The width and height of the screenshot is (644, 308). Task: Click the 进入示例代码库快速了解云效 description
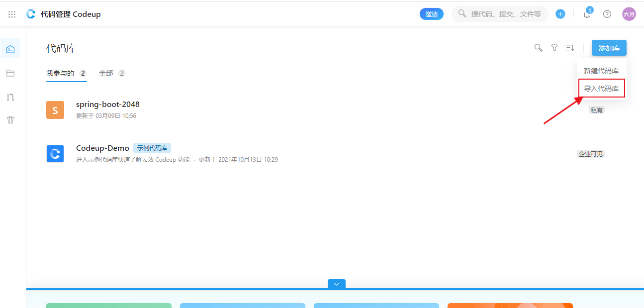pos(133,160)
